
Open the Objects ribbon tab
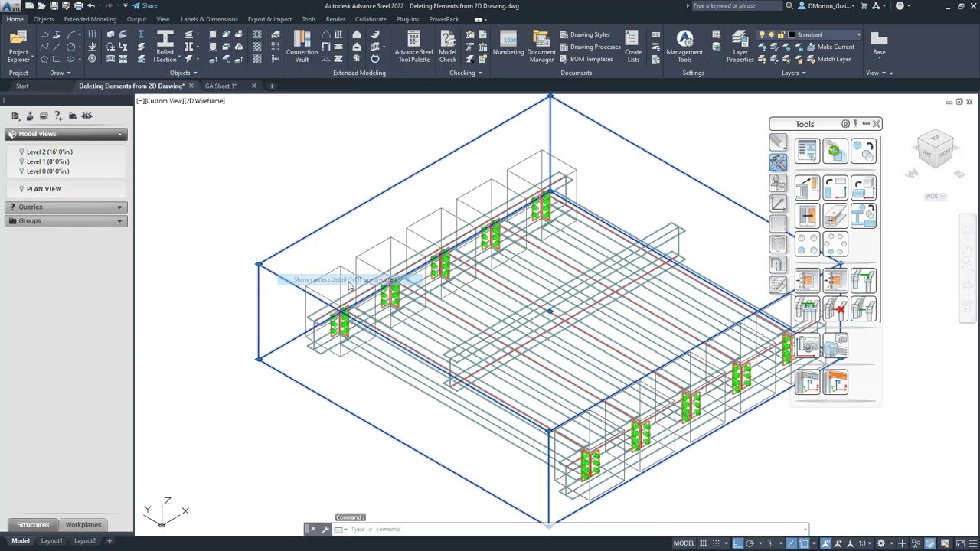[x=44, y=19]
